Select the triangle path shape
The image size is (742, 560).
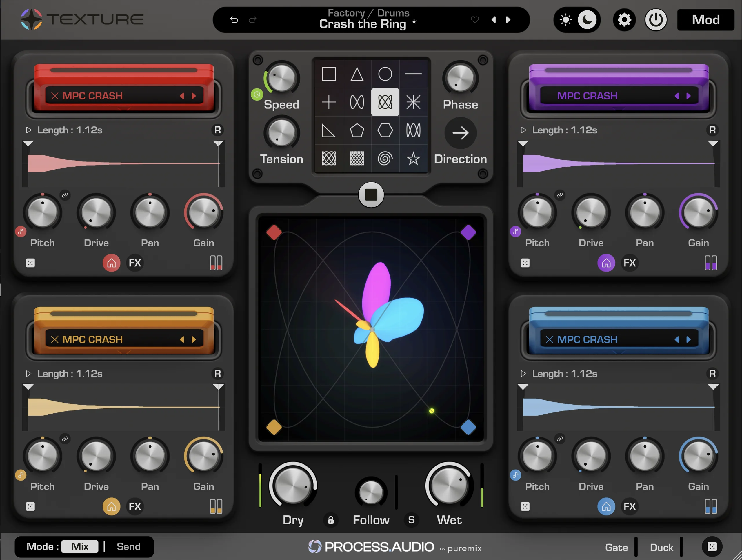click(x=357, y=74)
